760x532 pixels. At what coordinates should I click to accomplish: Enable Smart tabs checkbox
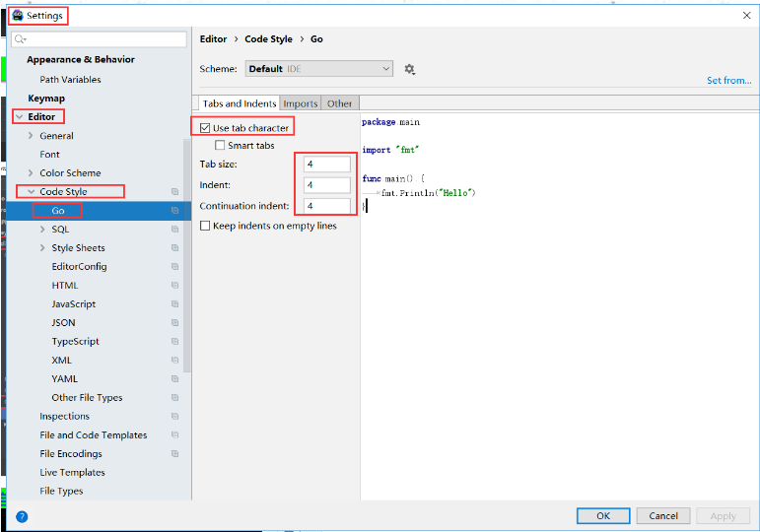pyautogui.click(x=220, y=146)
